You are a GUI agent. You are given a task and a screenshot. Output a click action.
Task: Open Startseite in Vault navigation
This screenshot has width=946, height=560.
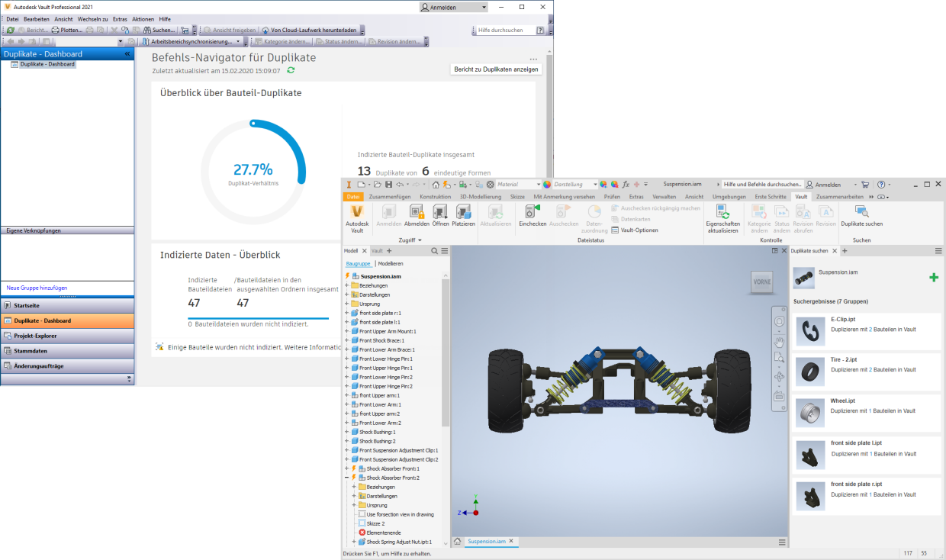pos(67,305)
